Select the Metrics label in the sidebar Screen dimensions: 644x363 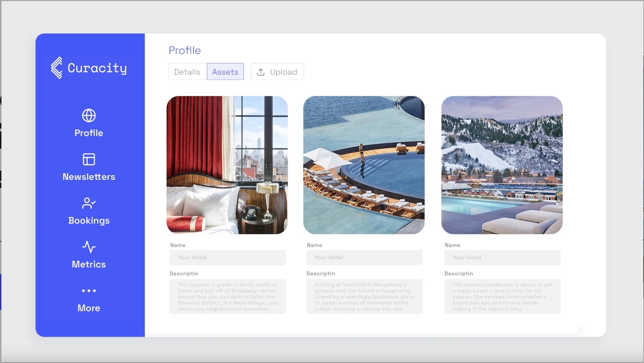89,264
